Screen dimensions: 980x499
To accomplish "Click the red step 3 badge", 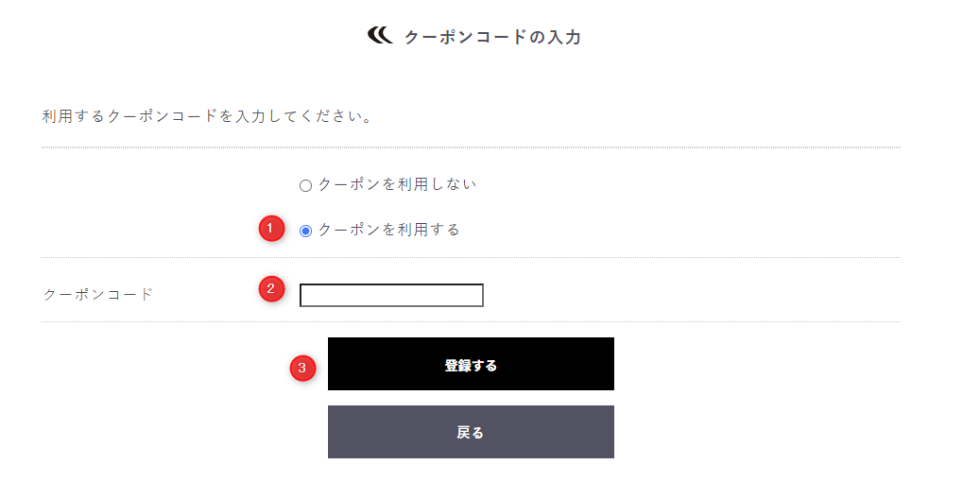I will [301, 368].
